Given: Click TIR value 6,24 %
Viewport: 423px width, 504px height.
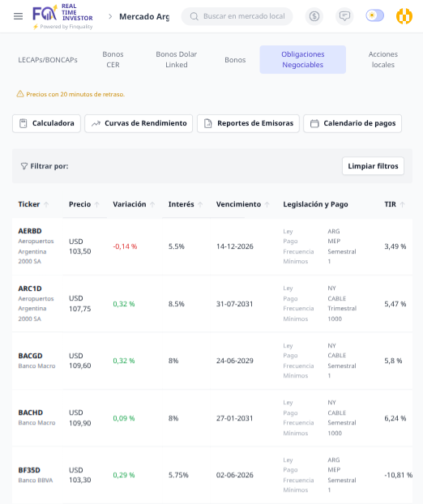Looking at the screenshot, I should (x=395, y=418).
